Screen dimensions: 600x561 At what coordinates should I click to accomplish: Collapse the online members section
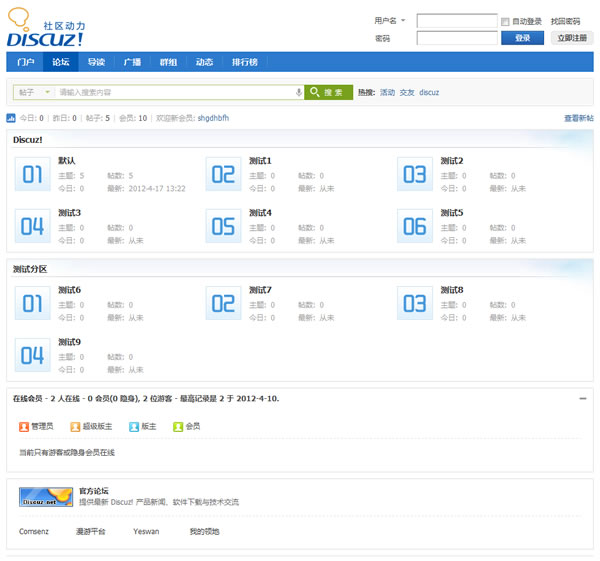pyautogui.click(x=583, y=399)
